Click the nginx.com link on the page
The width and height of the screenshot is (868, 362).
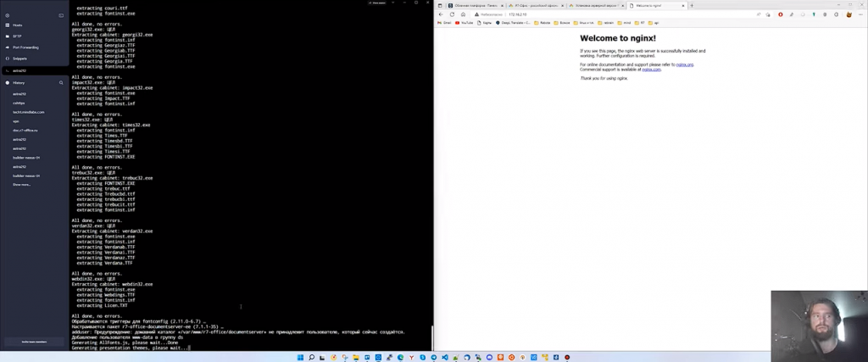(651, 70)
